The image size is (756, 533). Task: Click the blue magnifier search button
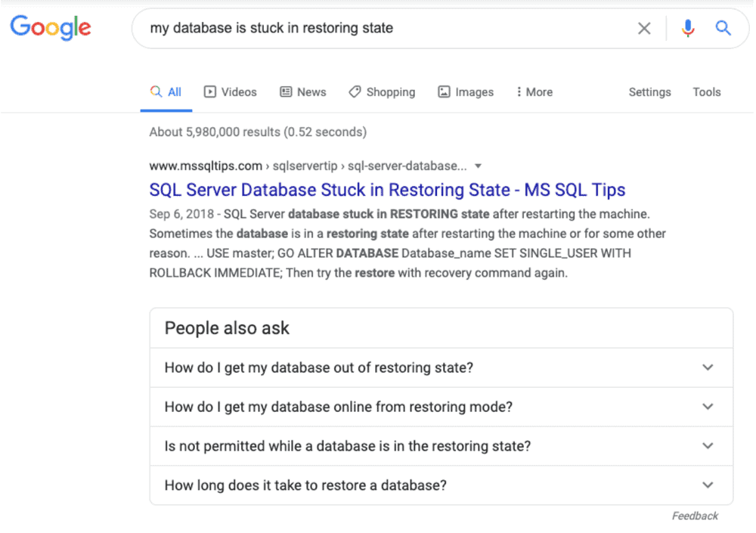[x=723, y=28]
